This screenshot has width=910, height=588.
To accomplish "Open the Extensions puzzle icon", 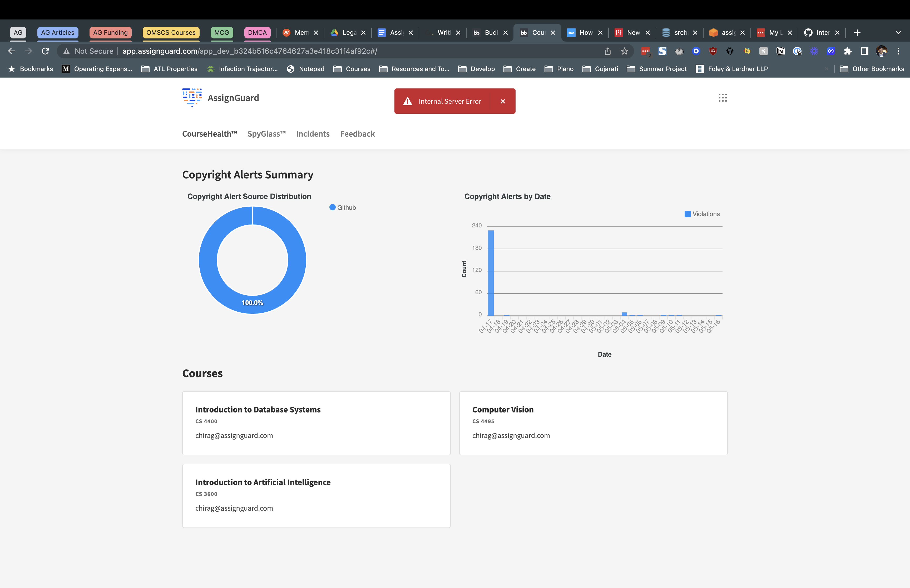I will tap(848, 51).
